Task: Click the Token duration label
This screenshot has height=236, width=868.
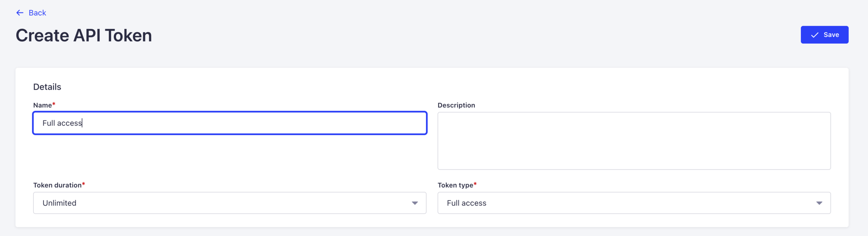Action: (57, 185)
